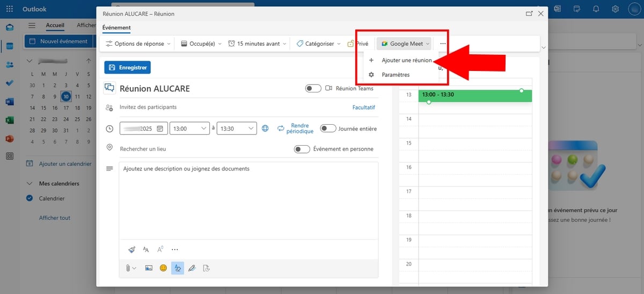Click Enregistrer save button
The height and width of the screenshot is (294, 644).
tap(128, 68)
